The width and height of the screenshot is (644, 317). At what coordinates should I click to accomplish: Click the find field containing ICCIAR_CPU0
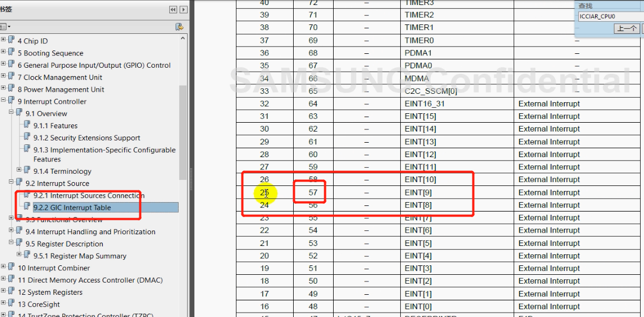[609, 17]
